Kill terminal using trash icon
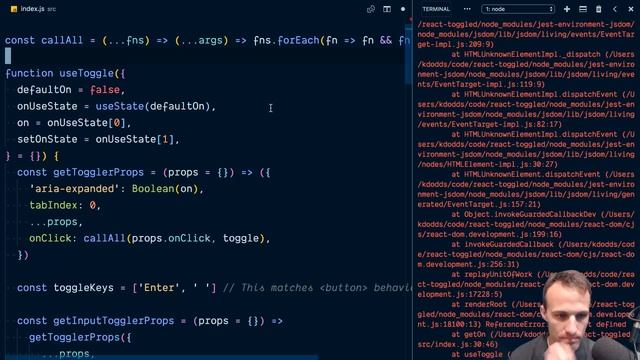The image size is (640, 360). pos(598,9)
